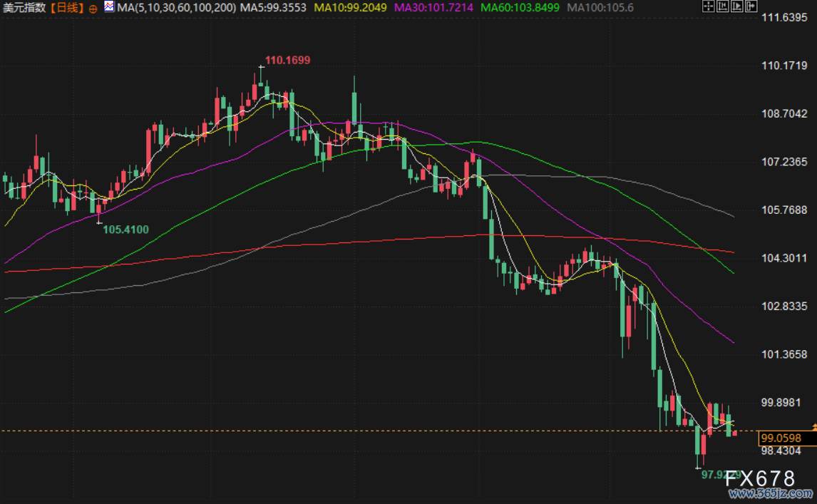Open MA(5,10,30,60,100,200) indicator settings
This screenshot has width=817, height=504.
(x=176, y=8)
